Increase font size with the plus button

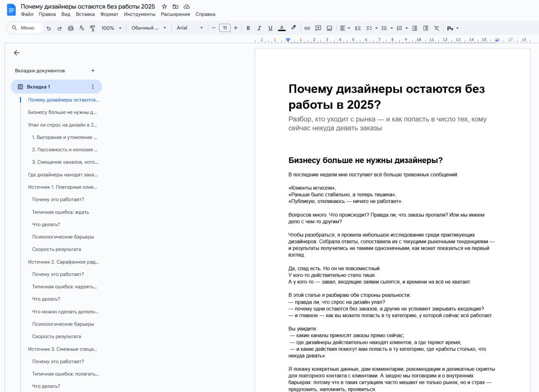[235, 28]
